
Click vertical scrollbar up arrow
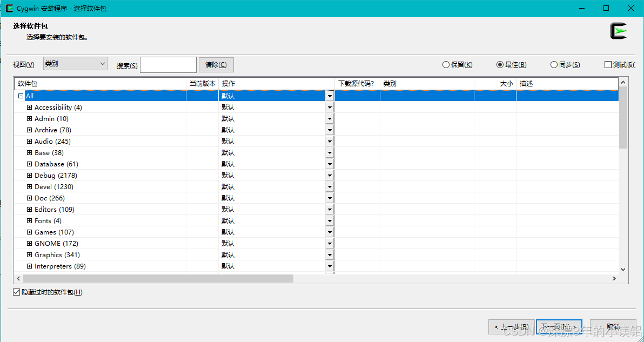(x=623, y=82)
